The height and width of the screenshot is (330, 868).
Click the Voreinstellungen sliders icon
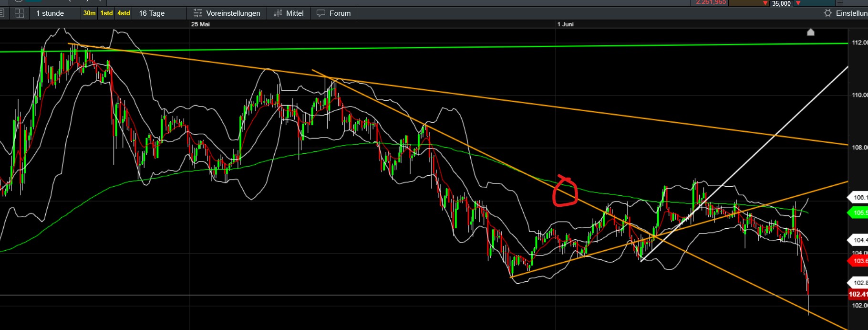(x=197, y=13)
